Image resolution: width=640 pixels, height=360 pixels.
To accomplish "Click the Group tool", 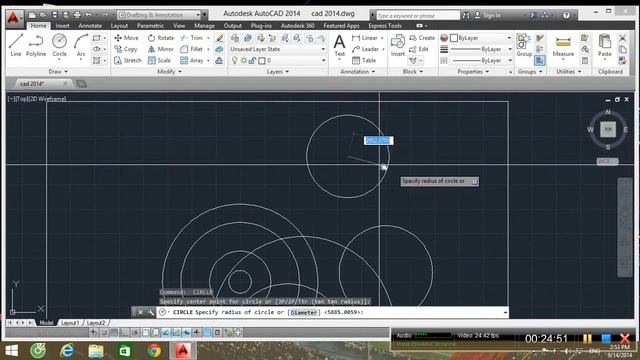I will [x=524, y=45].
